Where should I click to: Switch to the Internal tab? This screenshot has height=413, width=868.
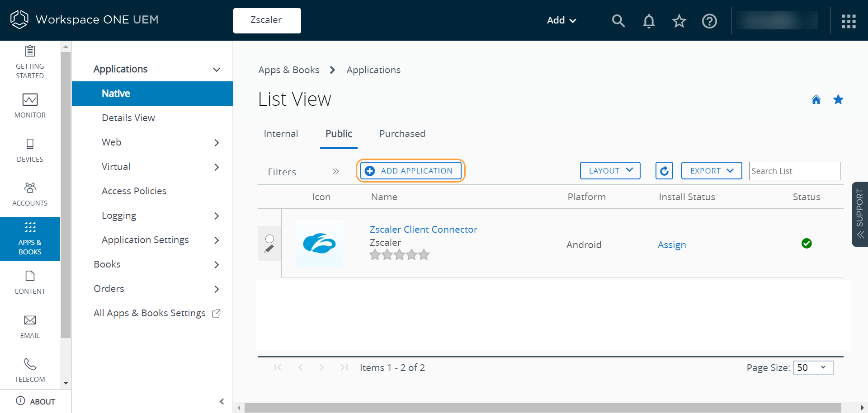point(281,134)
